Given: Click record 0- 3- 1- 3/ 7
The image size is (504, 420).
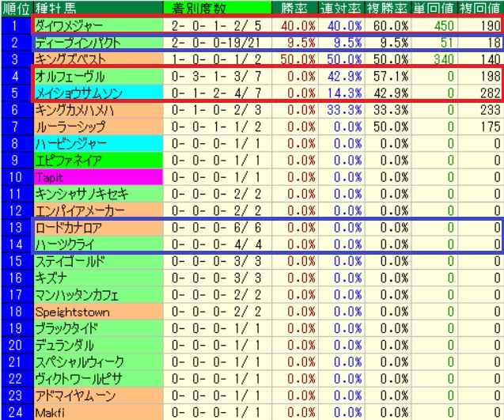Looking at the screenshot, I should point(216,77).
